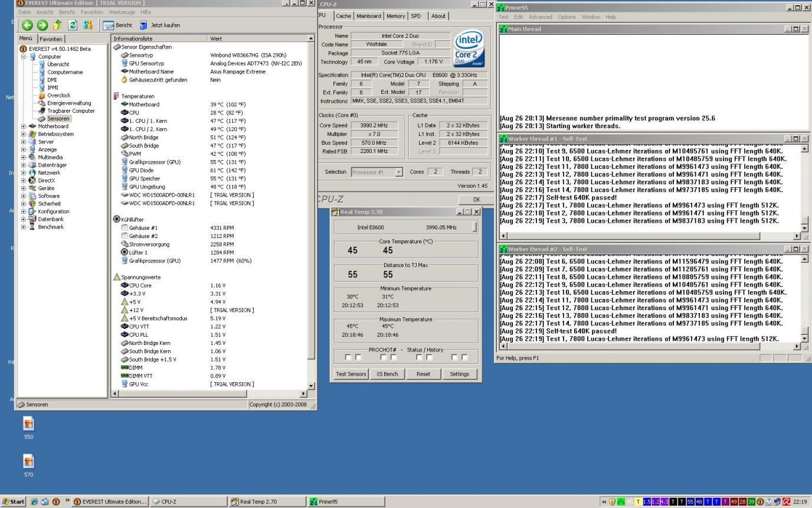Screen dimensions: 812x508
Task: Toggle seventh PROCHOT# checkbox in Real Temp
Action: point(454,357)
